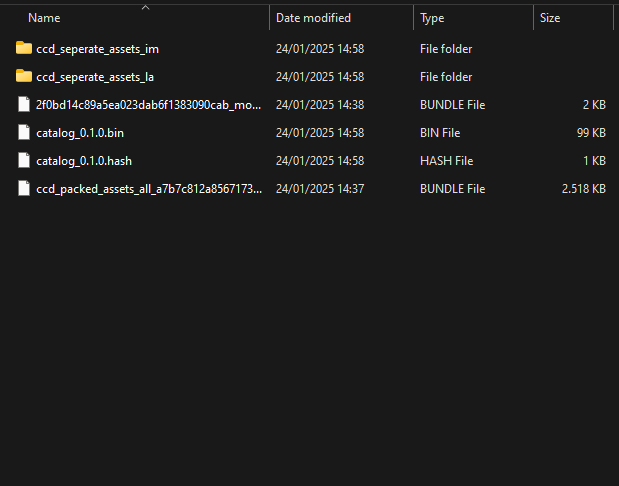Click the ccd_seperate_assets_la folder icon
Screen dimensions: 619x486
(25, 76)
